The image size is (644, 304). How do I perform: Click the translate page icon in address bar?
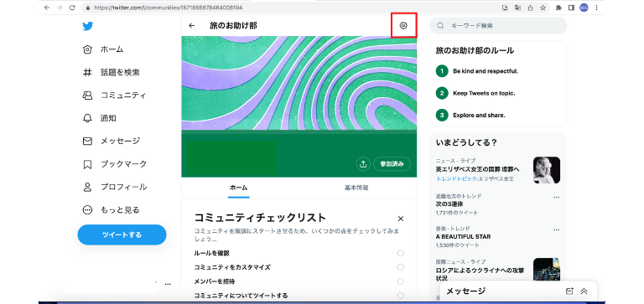[517, 8]
